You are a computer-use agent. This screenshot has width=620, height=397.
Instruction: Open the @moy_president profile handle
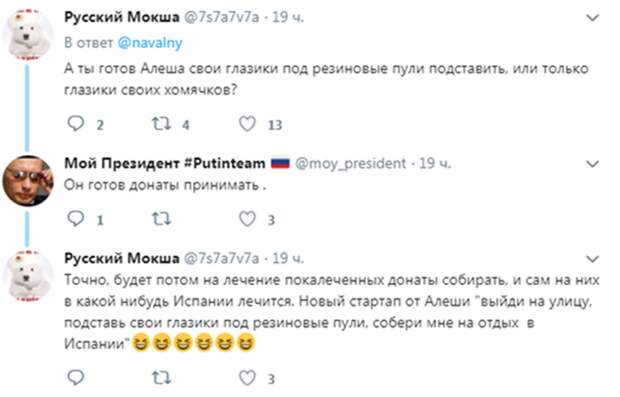(x=350, y=163)
